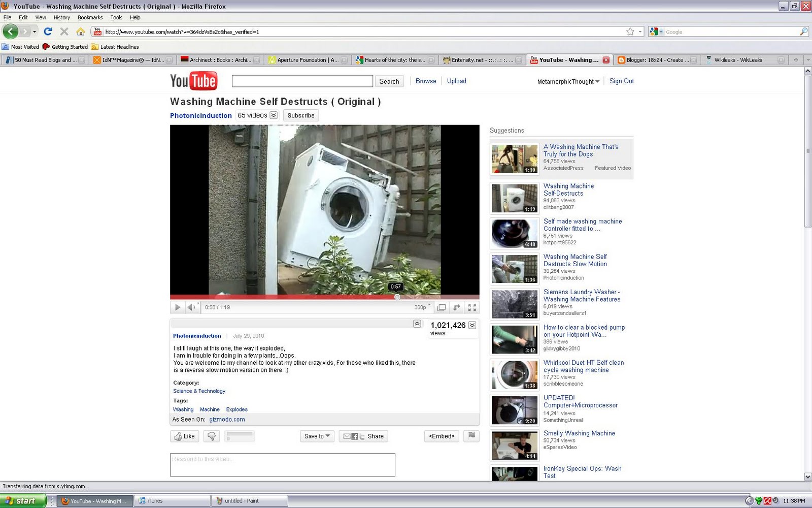
Task: Mute the video volume speaker icon
Action: click(191, 307)
